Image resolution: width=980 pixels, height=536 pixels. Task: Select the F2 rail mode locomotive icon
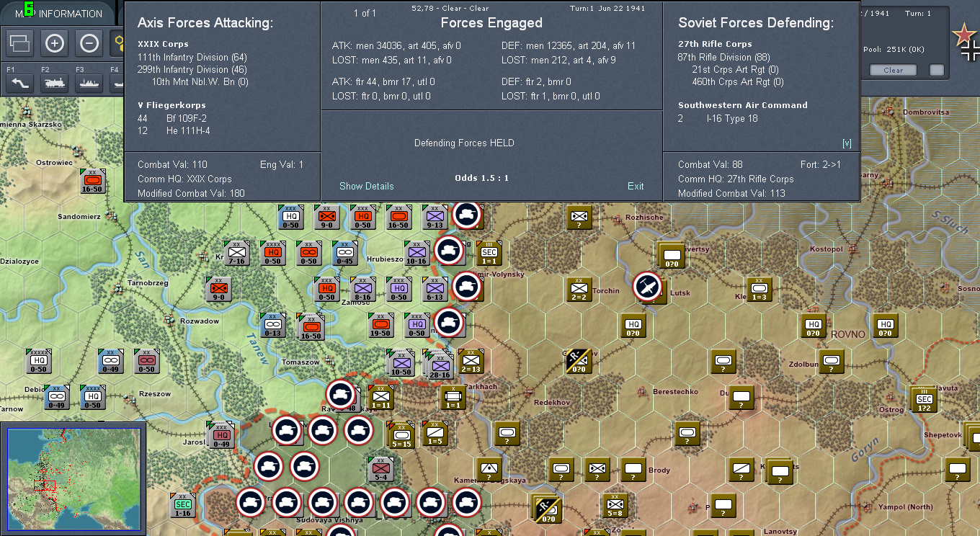click(x=54, y=84)
